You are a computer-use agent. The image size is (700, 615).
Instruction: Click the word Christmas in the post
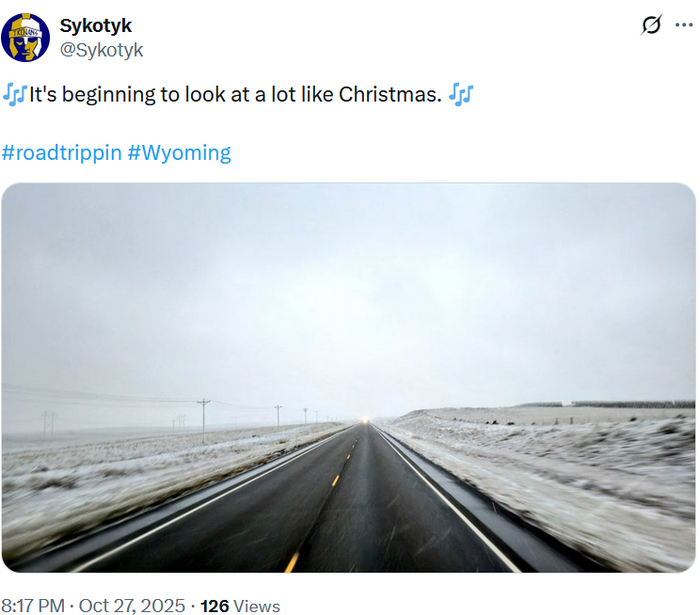pyautogui.click(x=389, y=95)
